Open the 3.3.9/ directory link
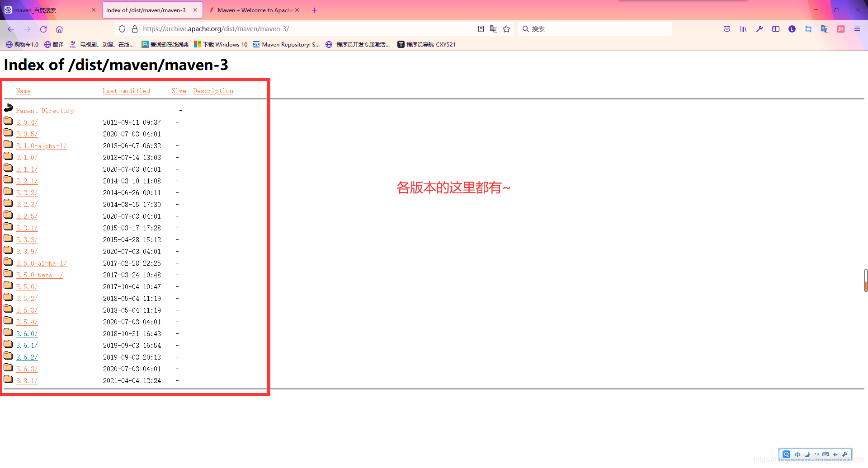The image size is (868, 468). click(x=27, y=252)
